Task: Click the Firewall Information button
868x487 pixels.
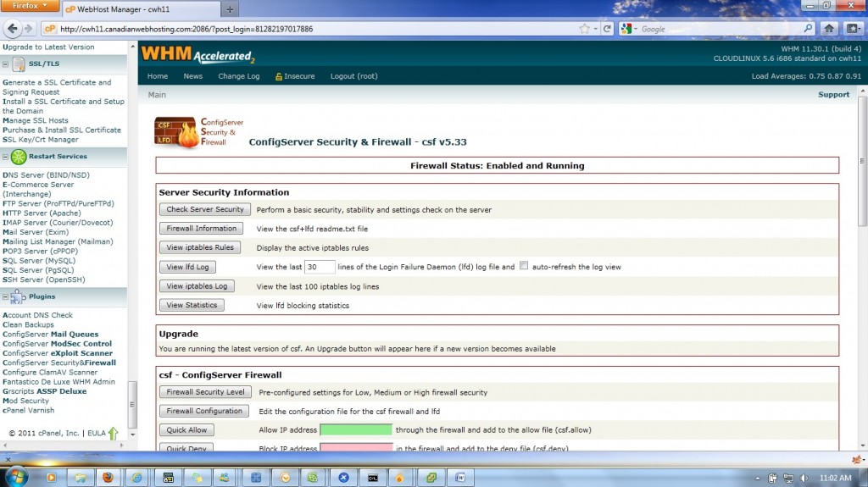Action: pos(201,228)
